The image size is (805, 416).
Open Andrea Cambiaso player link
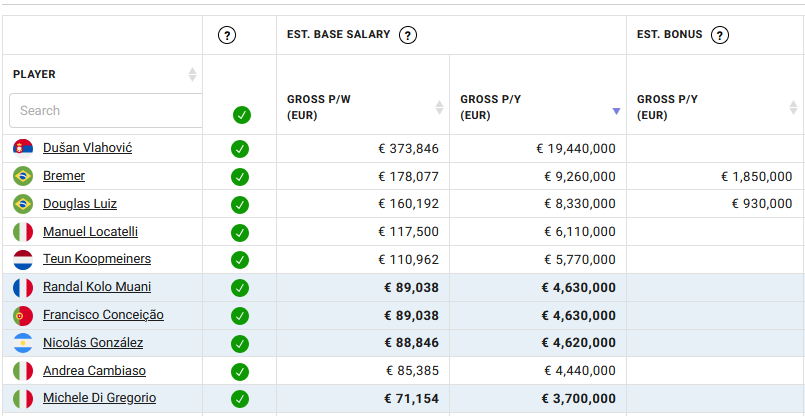94,370
